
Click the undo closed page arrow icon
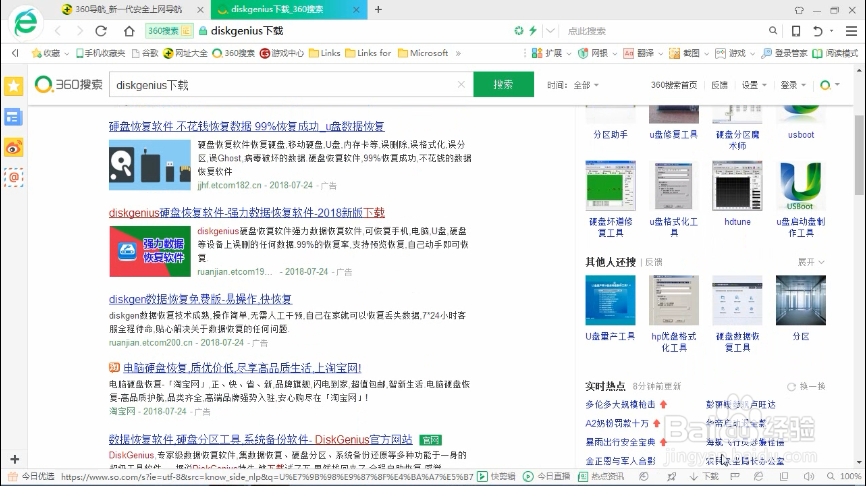click(x=818, y=31)
